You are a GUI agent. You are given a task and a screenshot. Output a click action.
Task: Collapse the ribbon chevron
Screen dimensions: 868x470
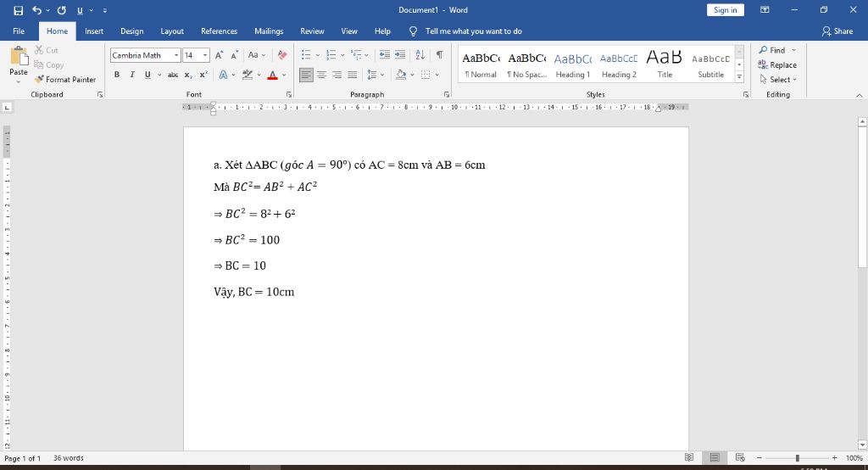pyautogui.click(x=860, y=95)
